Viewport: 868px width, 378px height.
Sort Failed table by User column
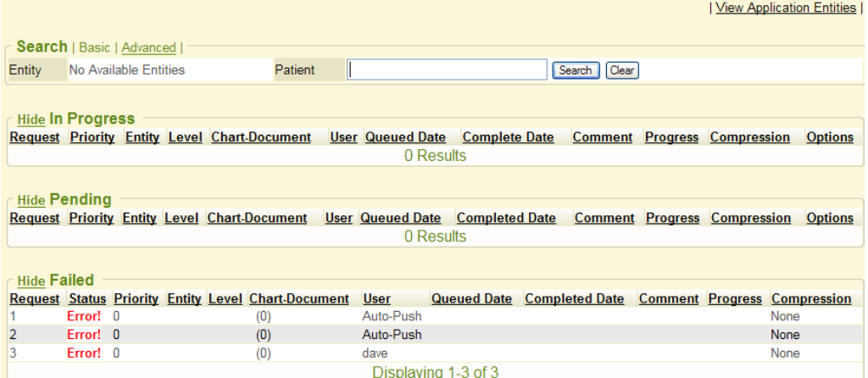tap(376, 298)
